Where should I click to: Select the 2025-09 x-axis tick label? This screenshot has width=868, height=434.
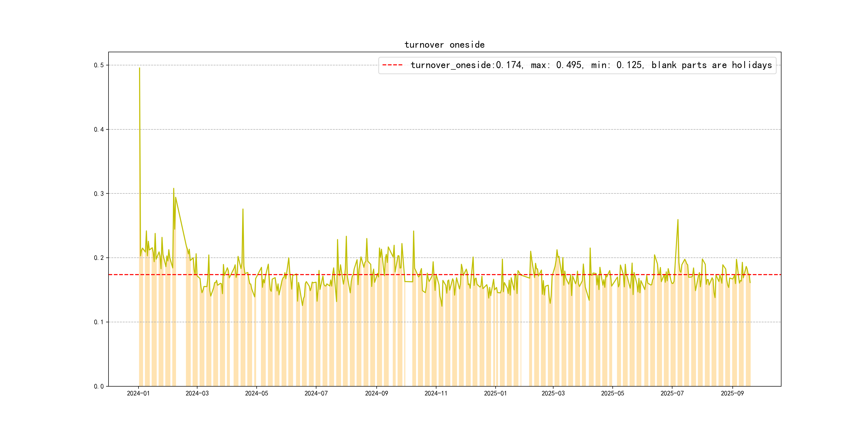click(732, 393)
